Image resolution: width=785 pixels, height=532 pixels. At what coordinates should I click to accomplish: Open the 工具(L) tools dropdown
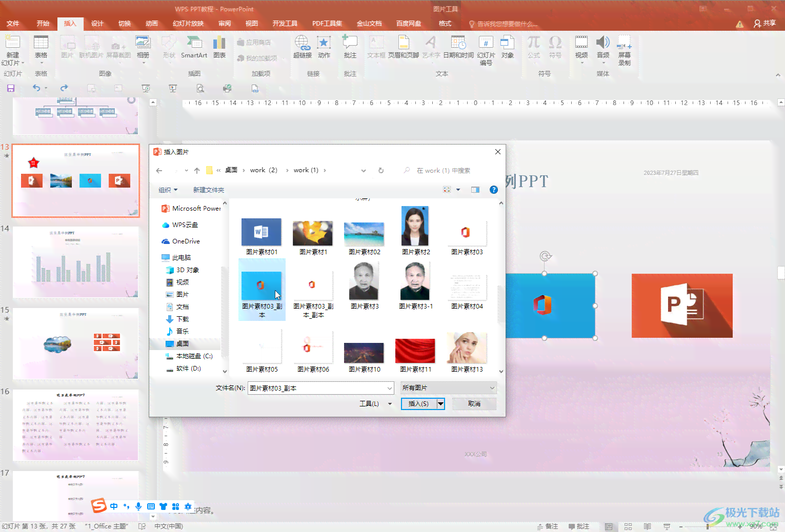[375, 404]
